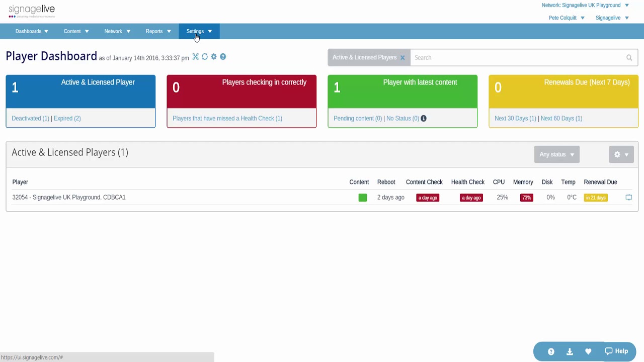Screen dimensions: 644x362
Task: Click the monitor icon for player 32054
Action: pyautogui.click(x=629, y=198)
